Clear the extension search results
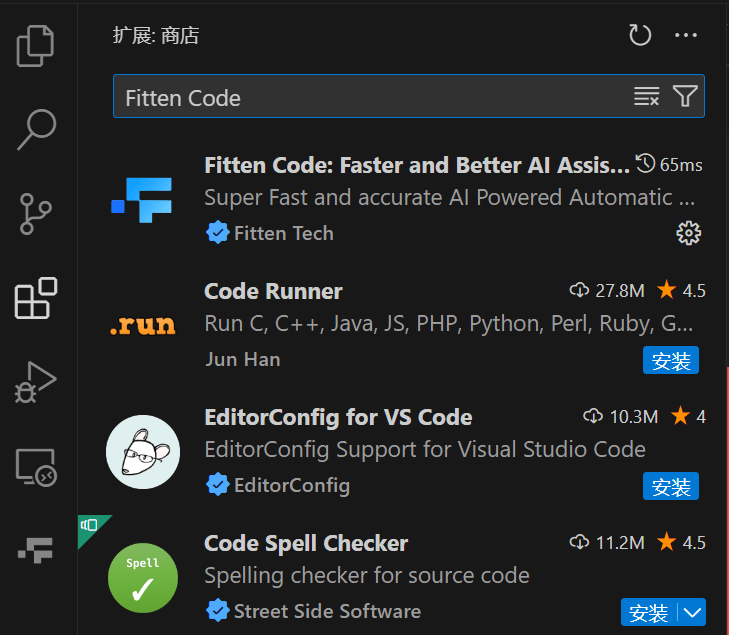This screenshot has height=635, width=729. click(x=647, y=97)
